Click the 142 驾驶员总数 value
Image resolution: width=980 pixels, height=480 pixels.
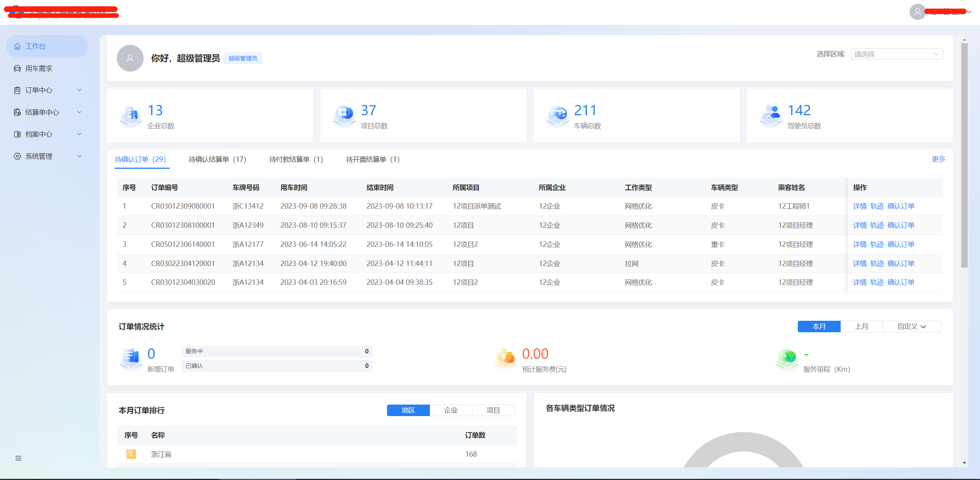(x=799, y=111)
